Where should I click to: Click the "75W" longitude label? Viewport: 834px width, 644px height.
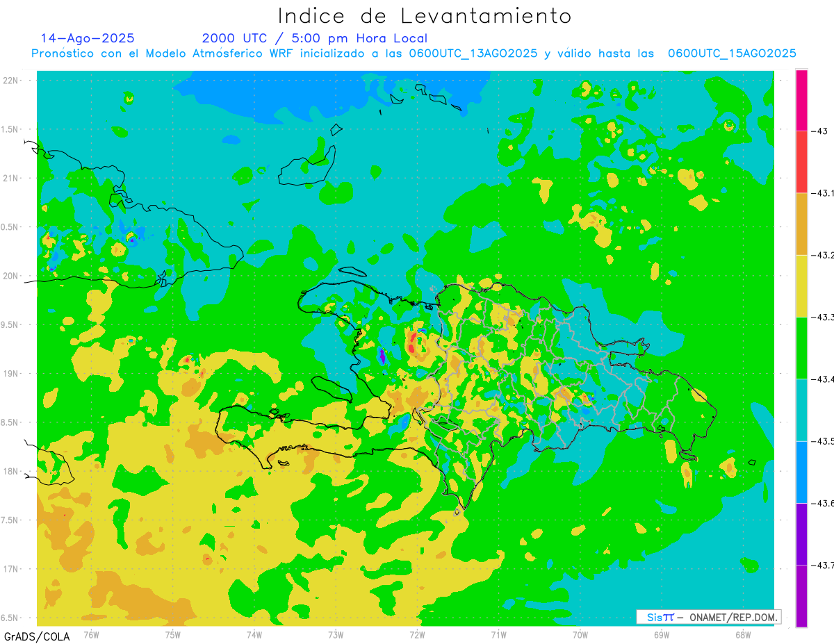(173, 634)
